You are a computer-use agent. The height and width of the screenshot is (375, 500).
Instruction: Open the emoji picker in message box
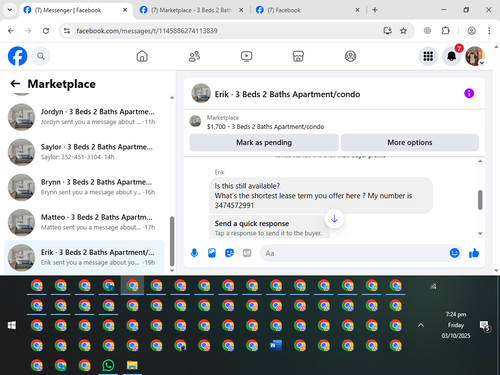[454, 253]
